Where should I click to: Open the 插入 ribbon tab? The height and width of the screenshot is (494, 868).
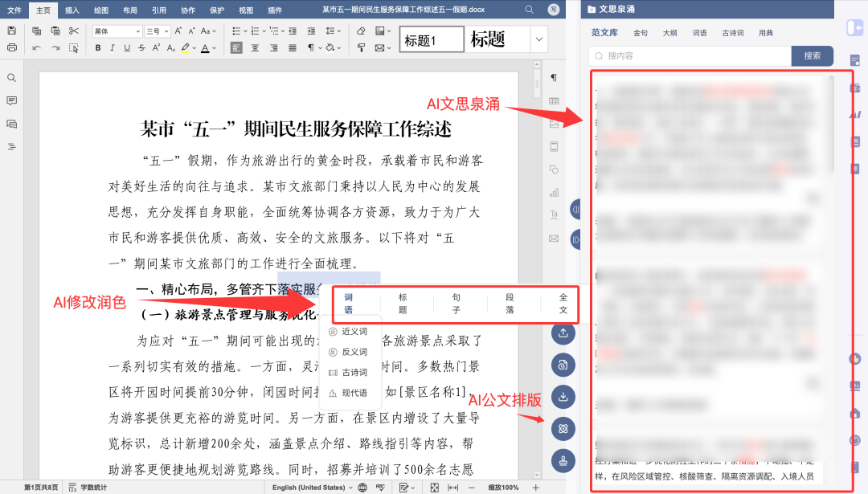coord(72,10)
